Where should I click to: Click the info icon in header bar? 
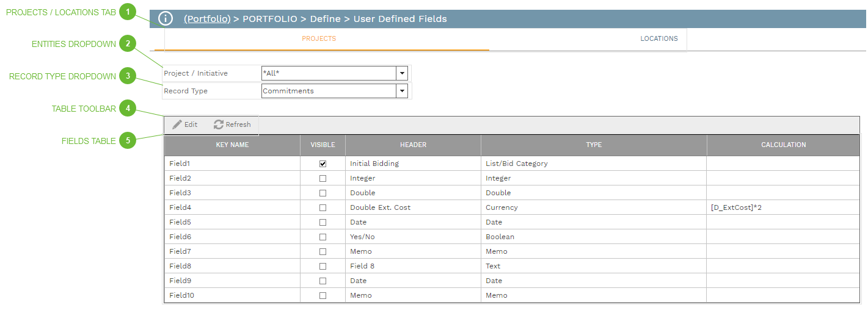[166, 19]
